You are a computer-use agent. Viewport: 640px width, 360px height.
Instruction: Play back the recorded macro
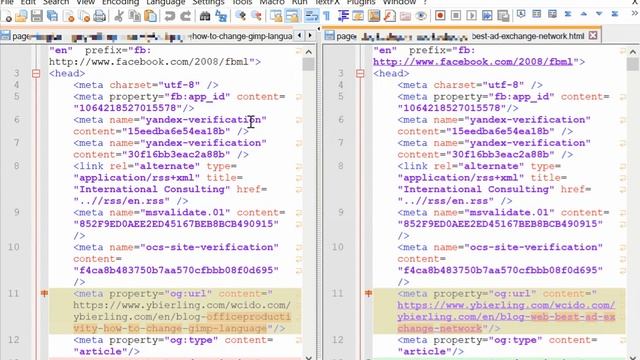tap(471, 16)
